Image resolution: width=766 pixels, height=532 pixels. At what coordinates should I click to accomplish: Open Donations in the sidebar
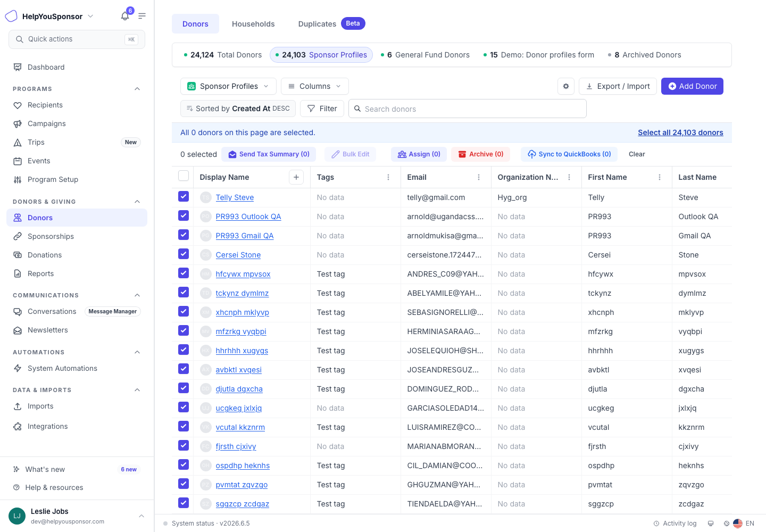point(77,255)
